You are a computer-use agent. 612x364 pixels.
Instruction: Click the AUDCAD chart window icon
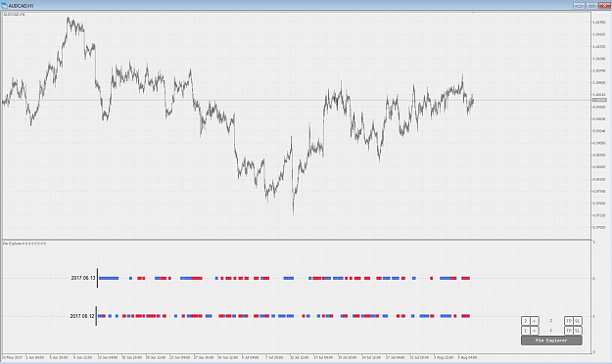click(4, 6)
